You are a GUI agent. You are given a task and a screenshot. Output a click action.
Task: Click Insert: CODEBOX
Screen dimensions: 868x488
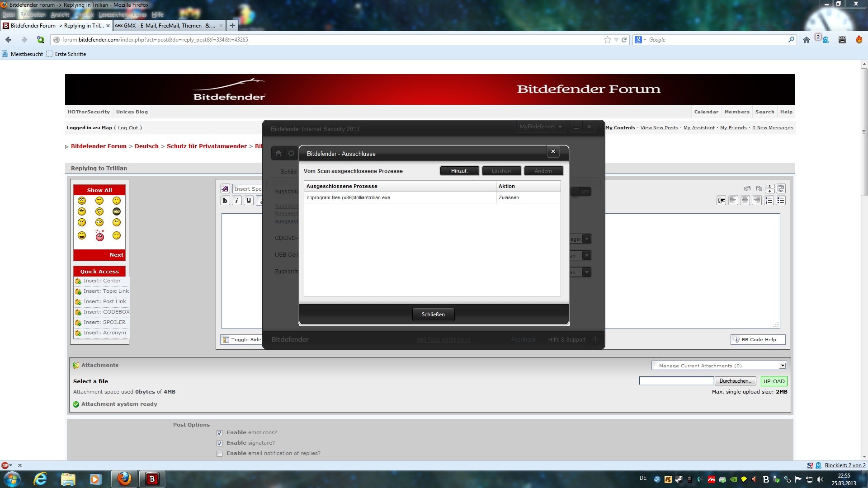(102, 312)
